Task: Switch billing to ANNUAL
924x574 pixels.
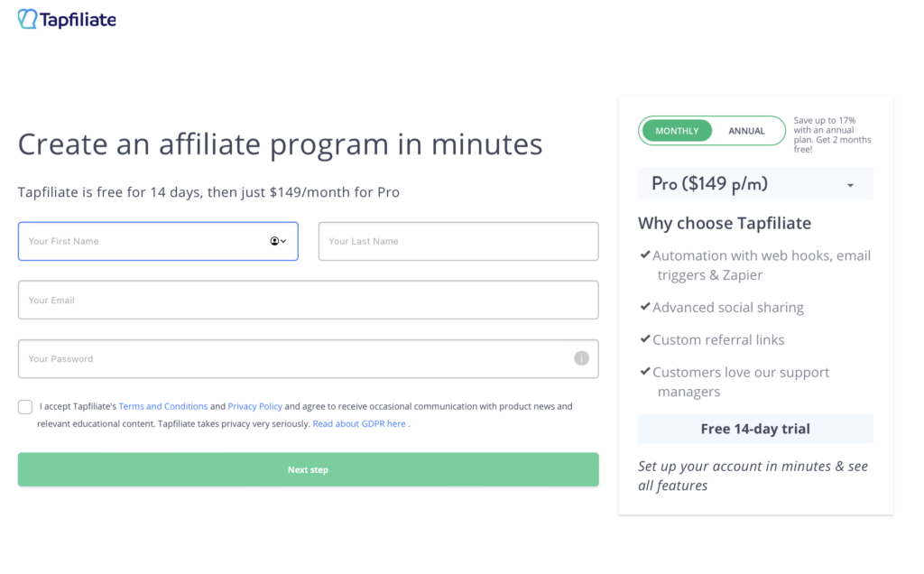Action: [746, 130]
